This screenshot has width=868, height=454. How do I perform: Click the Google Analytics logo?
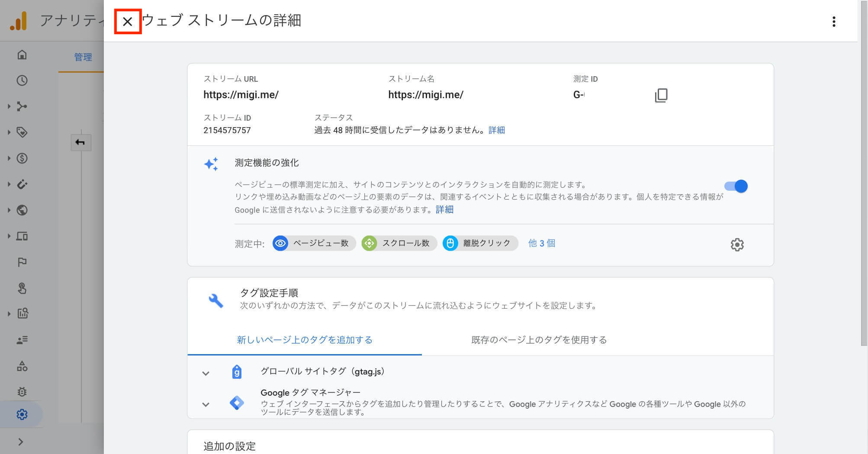(19, 21)
